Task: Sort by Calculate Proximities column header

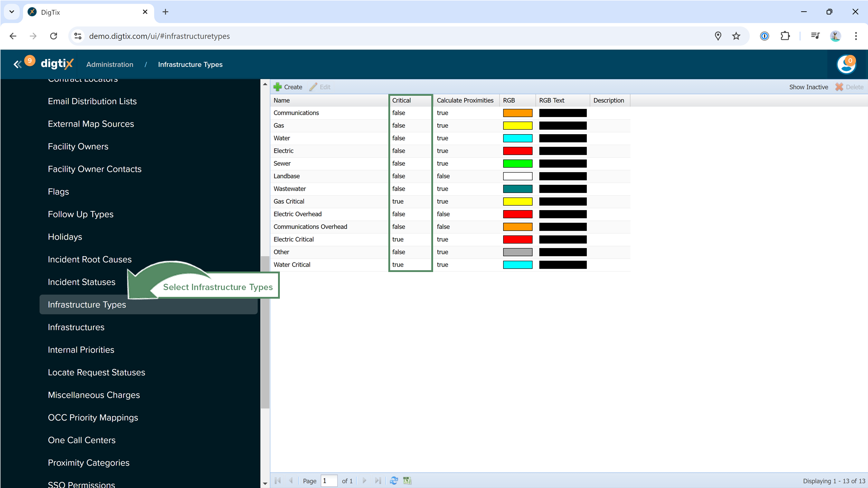Action: (x=465, y=100)
